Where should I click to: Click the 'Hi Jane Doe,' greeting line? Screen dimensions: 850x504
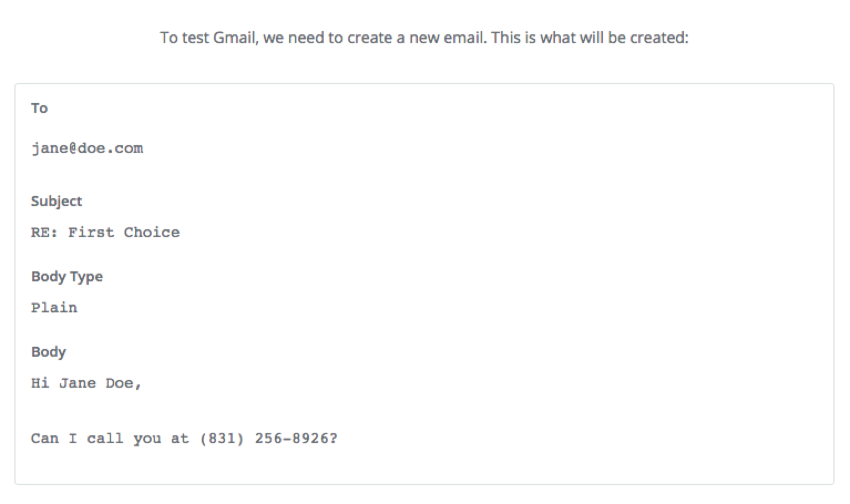86,383
